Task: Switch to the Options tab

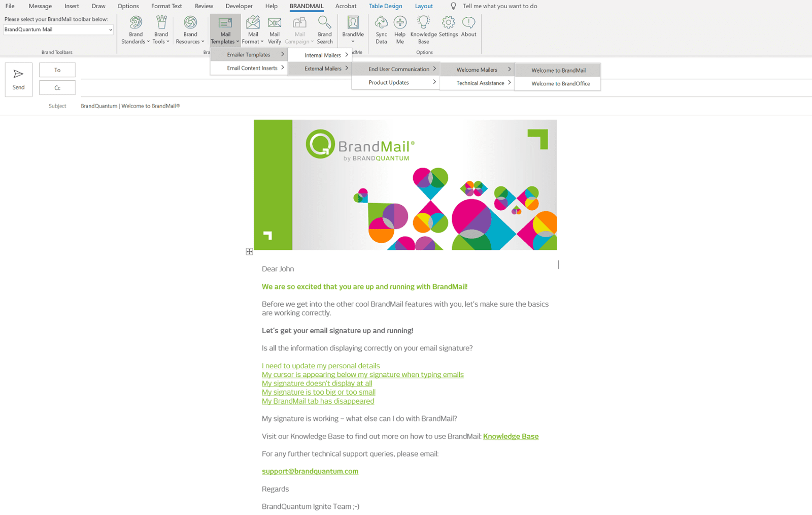Action: pyautogui.click(x=128, y=6)
